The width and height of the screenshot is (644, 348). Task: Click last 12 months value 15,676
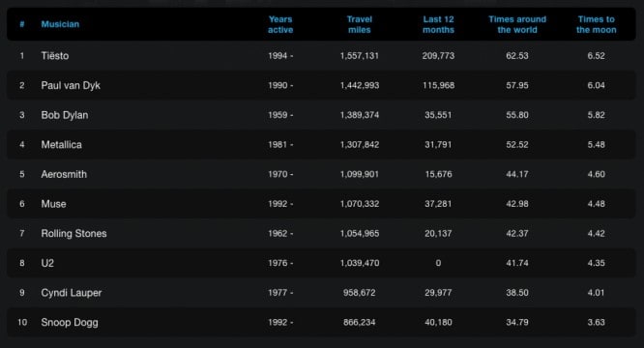point(438,174)
